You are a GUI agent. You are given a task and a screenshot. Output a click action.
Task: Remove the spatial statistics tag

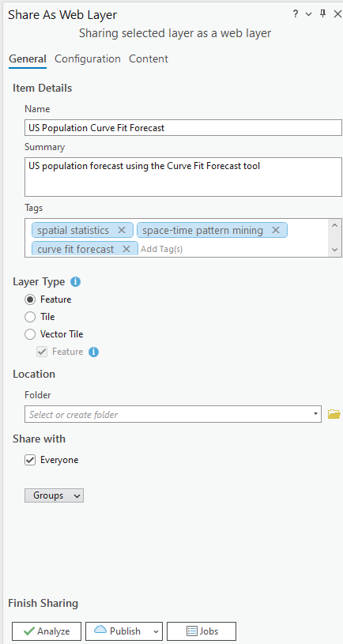tap(122, 230)
